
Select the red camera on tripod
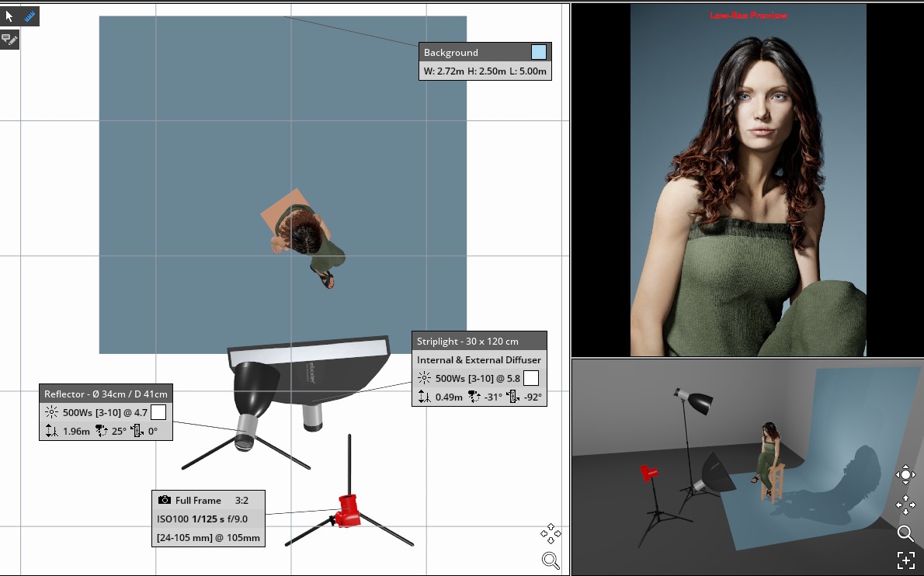tap(349, 510)
